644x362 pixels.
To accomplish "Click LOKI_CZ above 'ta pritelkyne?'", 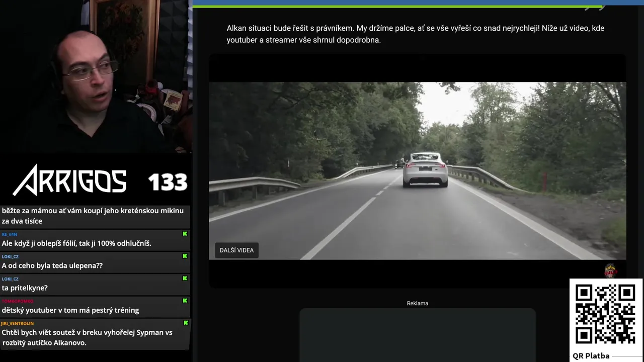I will point(10,279).
